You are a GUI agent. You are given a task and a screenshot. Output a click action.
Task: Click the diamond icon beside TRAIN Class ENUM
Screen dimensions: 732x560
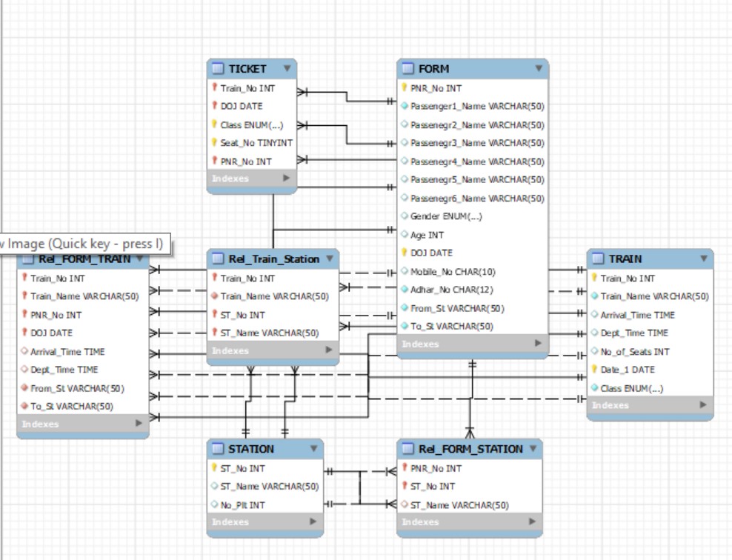point(594,388)
